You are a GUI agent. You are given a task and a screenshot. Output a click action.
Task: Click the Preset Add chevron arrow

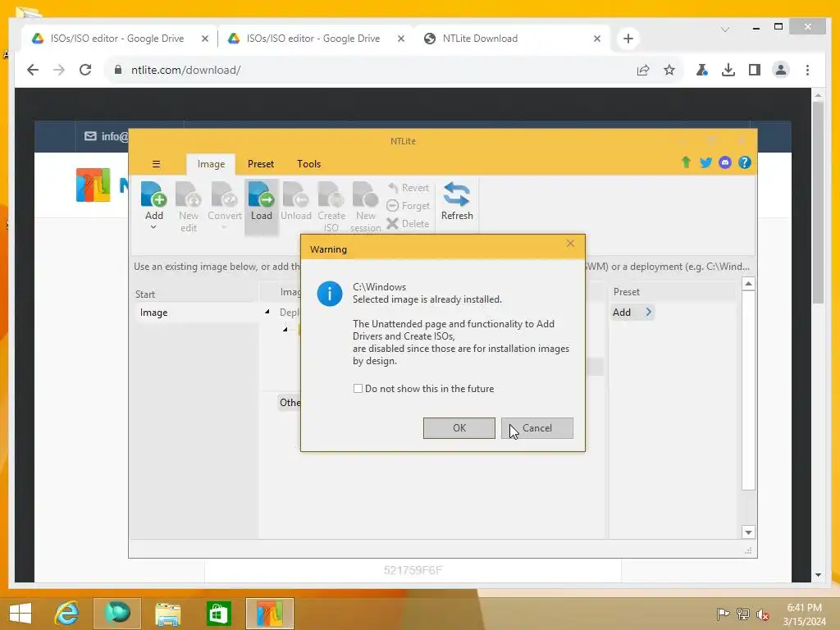pos(648,312)
